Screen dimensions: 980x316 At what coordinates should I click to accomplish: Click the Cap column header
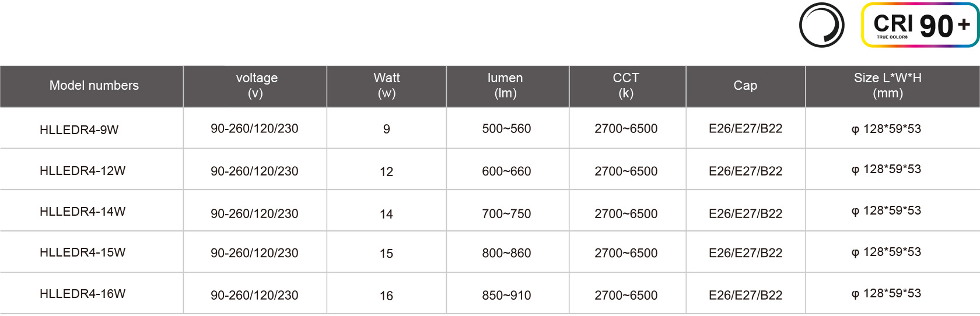pos(745,86)
